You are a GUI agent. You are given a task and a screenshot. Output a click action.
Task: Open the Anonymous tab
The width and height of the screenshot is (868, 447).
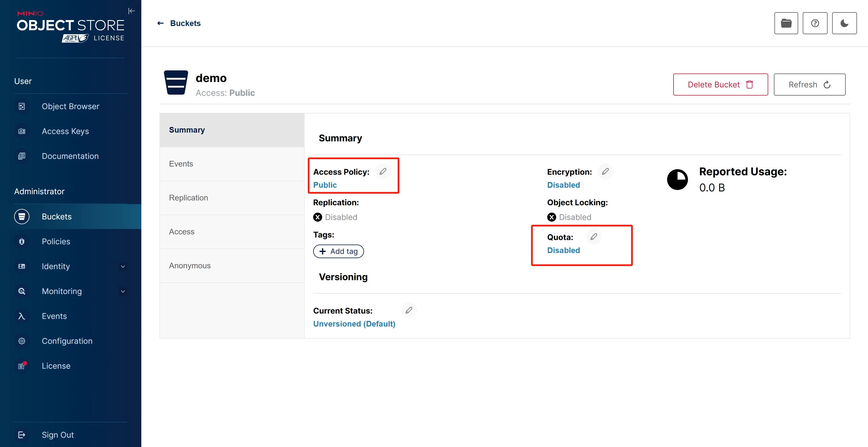coord(190,266)
